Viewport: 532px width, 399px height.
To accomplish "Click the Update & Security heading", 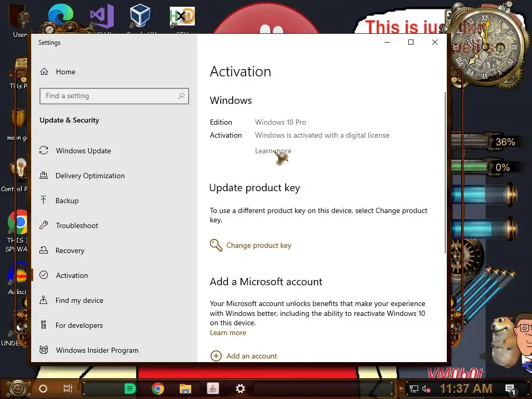I will click(x=69, y=120).
